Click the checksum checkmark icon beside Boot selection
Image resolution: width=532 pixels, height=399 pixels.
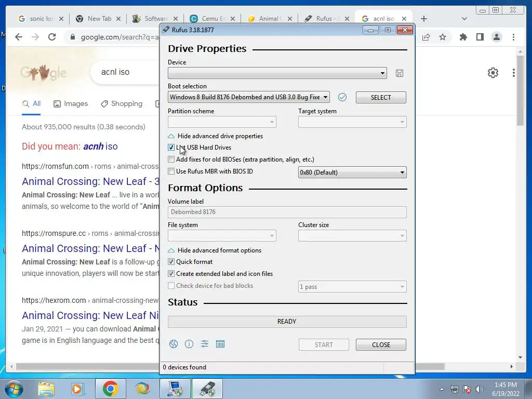click(x=342, y=97)
